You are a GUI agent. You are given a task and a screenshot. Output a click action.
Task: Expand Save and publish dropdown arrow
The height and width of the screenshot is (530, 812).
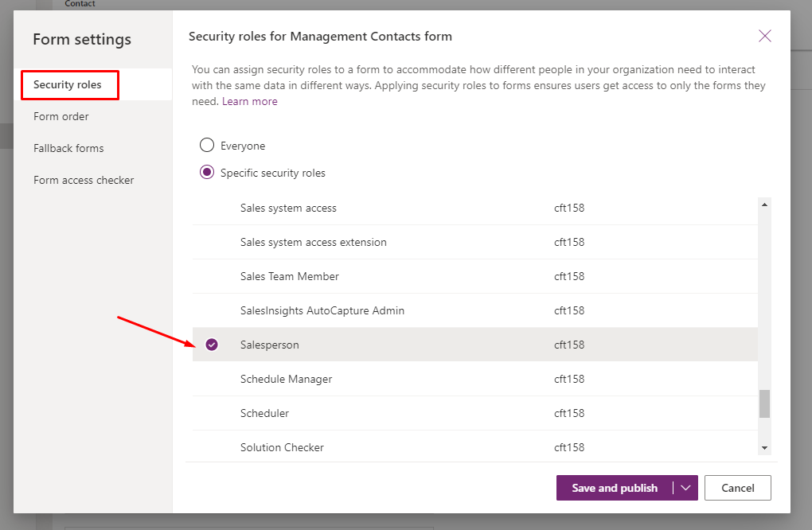pos(685,488)
